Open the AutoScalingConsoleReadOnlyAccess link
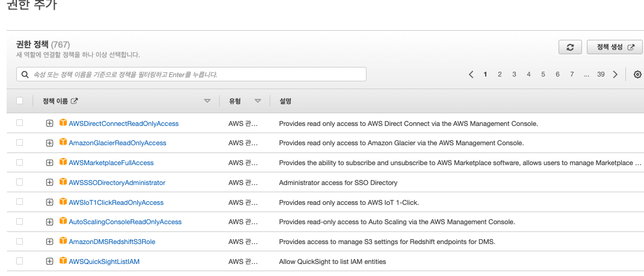 (125, 222)
